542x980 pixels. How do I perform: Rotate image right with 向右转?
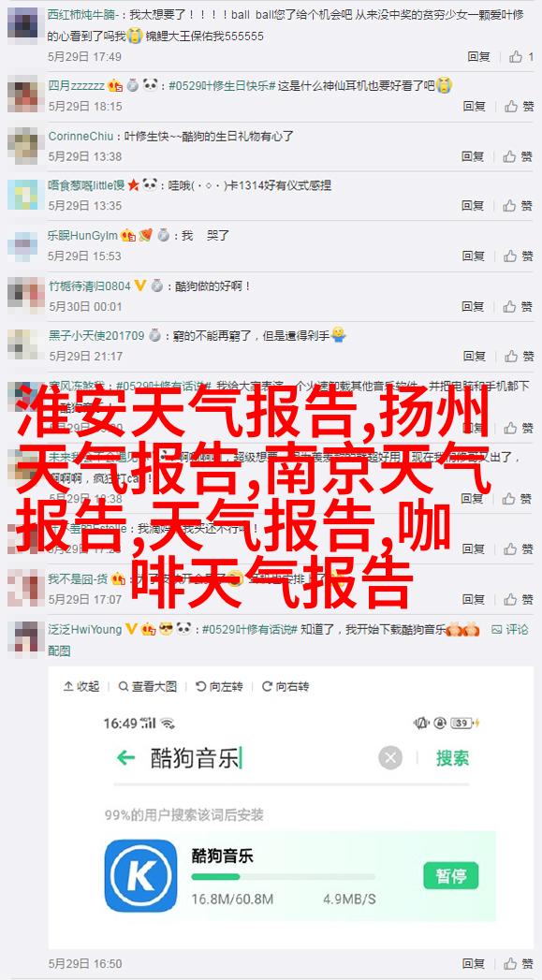[286, 686]
